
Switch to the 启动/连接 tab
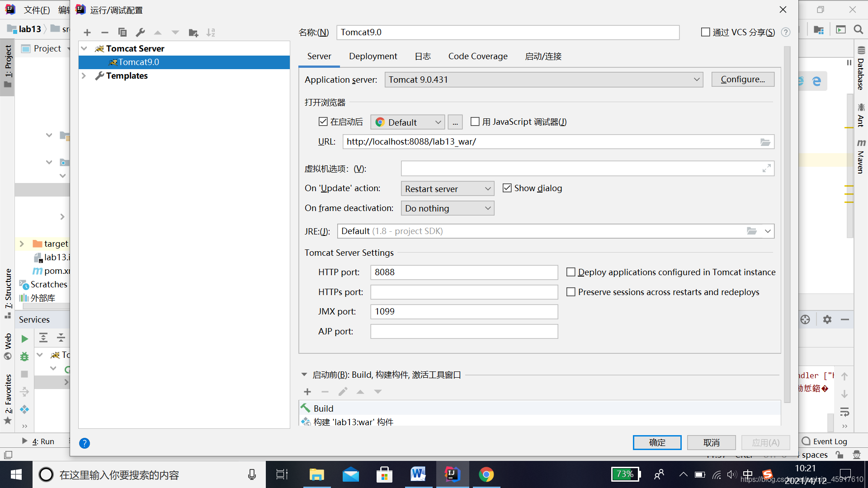(x=543, y=56)
